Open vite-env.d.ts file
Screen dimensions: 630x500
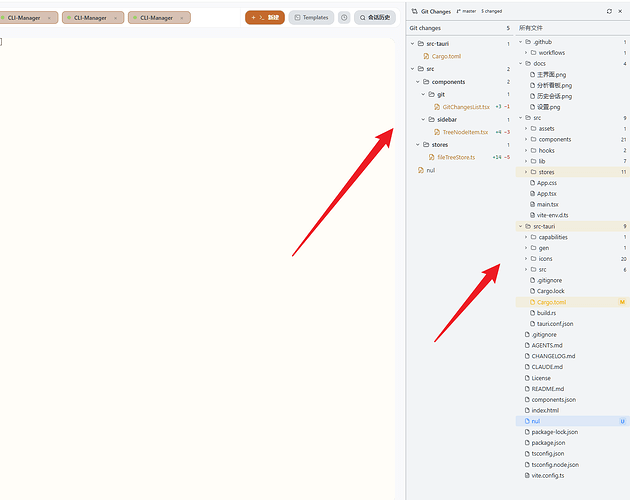coord(552,215)
